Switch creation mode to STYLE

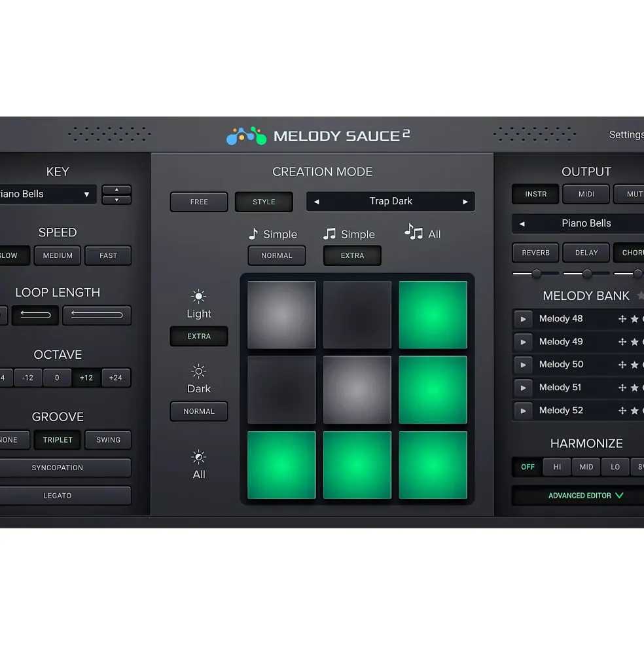264,202
